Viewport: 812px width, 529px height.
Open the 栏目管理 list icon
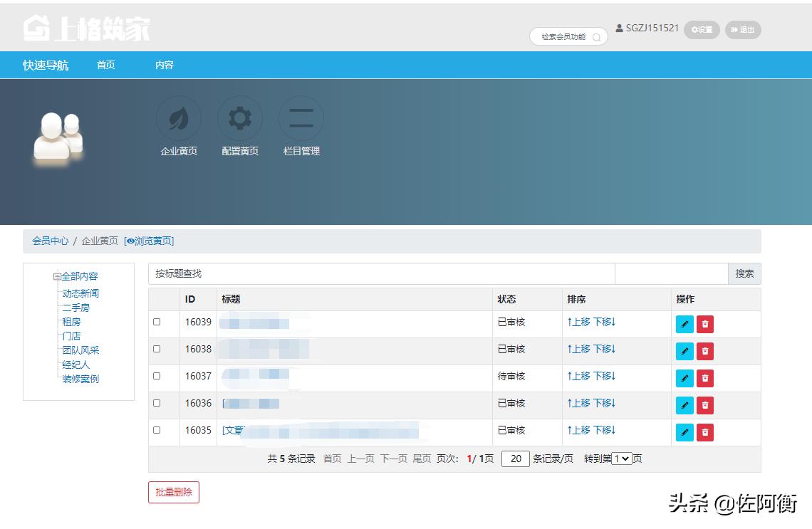click(301, 117)
